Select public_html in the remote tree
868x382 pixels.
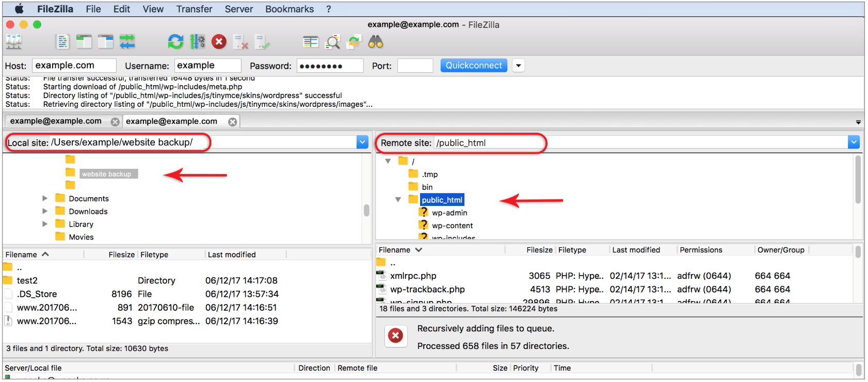tap(442, 200)
